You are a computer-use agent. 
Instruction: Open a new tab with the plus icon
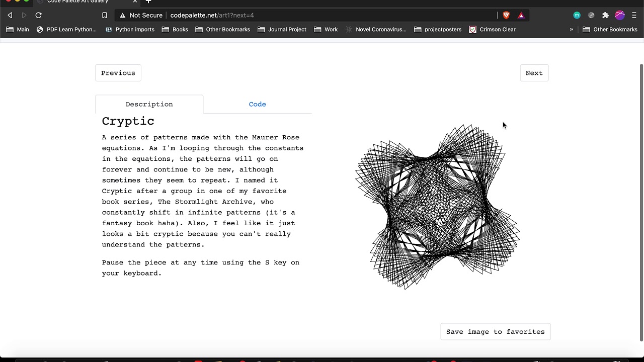point(148,2)
